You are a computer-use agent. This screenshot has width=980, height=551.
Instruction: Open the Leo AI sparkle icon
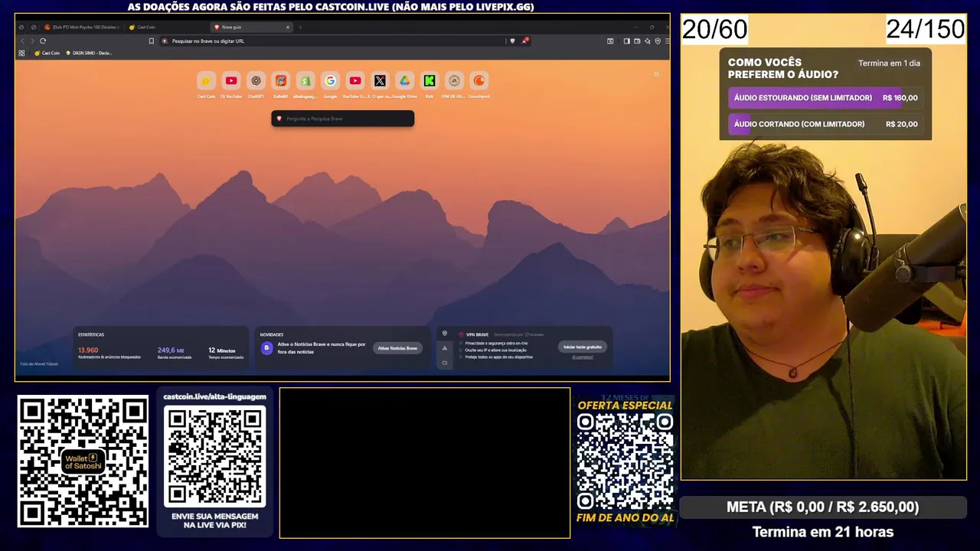[x=648, y=41]
